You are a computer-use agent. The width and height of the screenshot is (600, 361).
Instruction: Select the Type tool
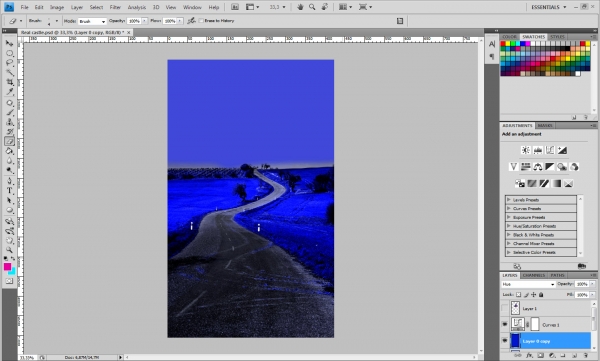pyautogui.click(x=9, y=191)
